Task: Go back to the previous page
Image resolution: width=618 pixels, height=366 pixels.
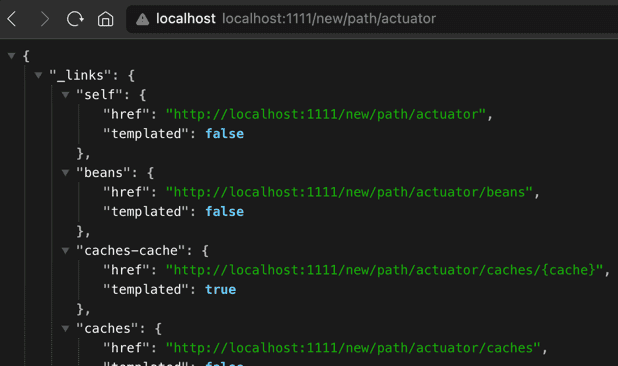Action: point(12,19)
